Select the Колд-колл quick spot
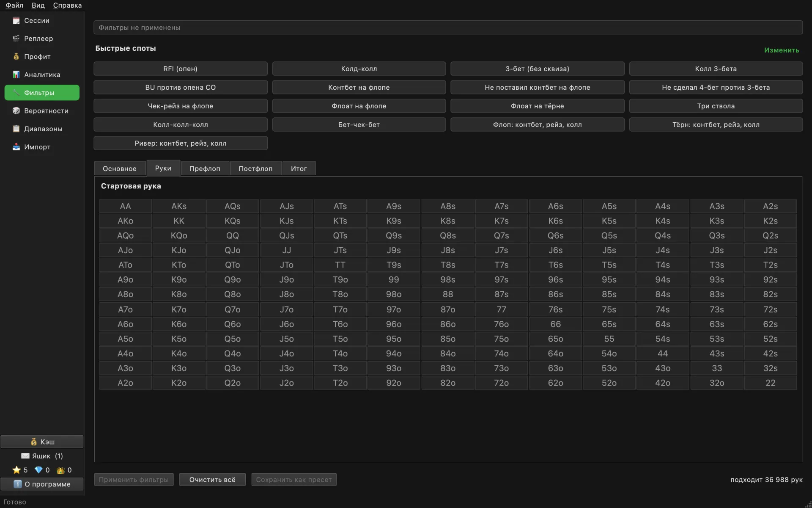812x508 pixels. coord(359,69)
